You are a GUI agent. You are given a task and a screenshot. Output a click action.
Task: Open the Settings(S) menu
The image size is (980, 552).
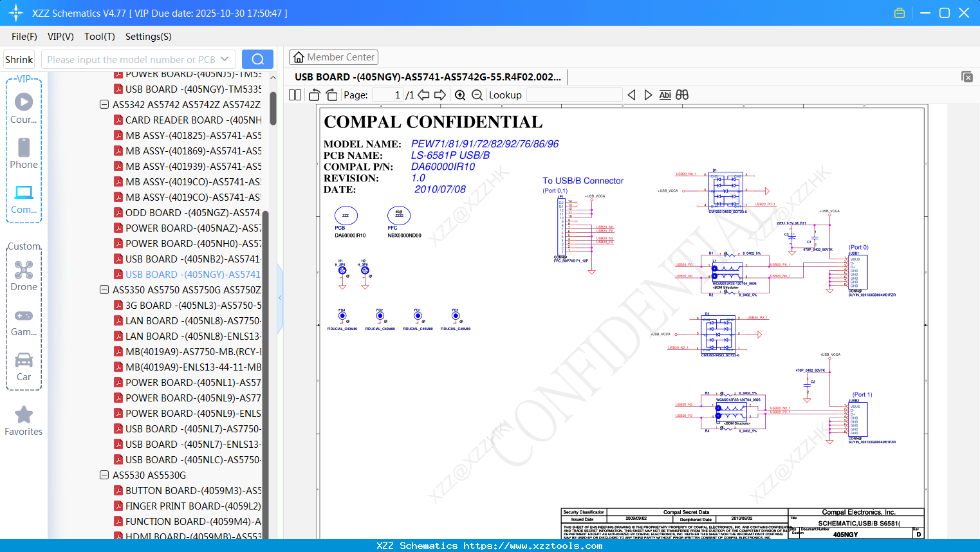tap(149, 37)
